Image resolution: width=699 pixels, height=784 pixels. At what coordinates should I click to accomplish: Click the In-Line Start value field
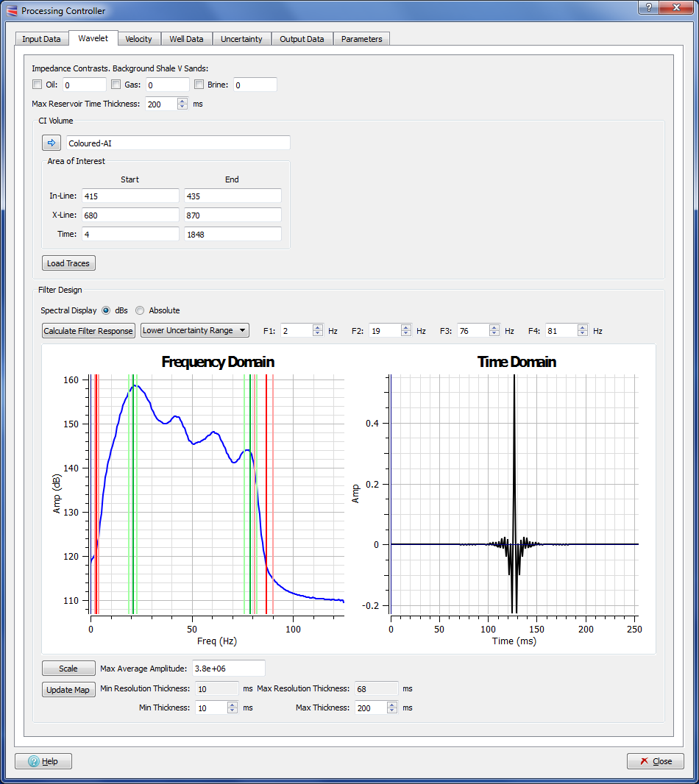click(129, 196)
